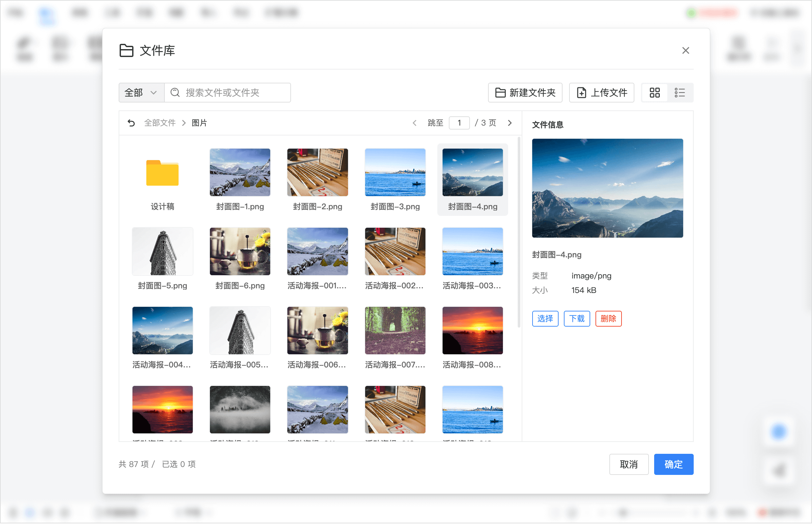Click the 确定 confirm button
Viewport: 812px width, 524px height.
click(x=673, y=464)
